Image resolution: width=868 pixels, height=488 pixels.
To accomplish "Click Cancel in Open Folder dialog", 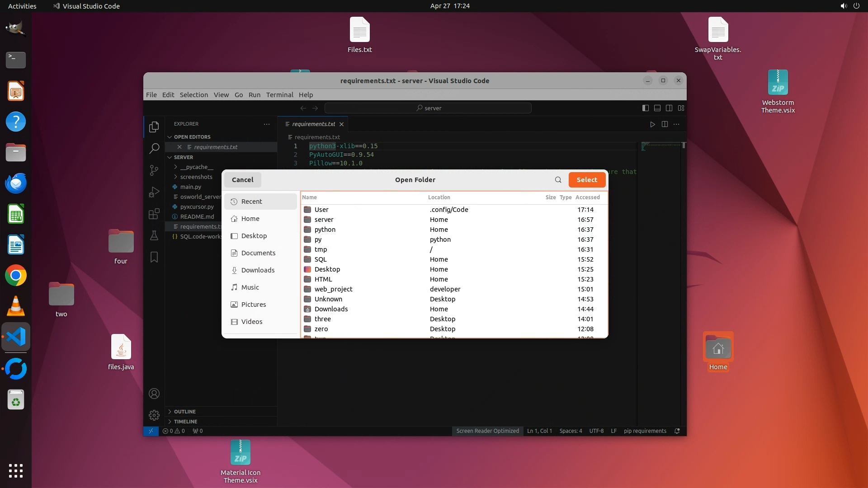I will (x=243, y=180).
